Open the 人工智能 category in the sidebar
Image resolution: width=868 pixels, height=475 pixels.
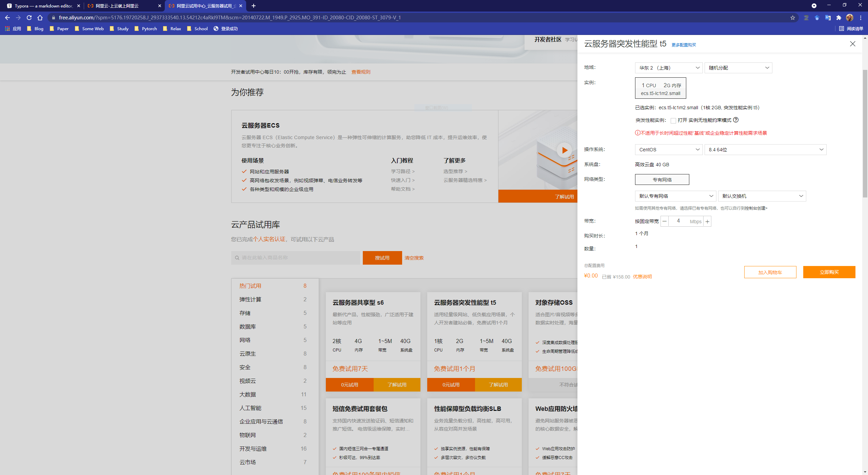[x=250, y=407]
